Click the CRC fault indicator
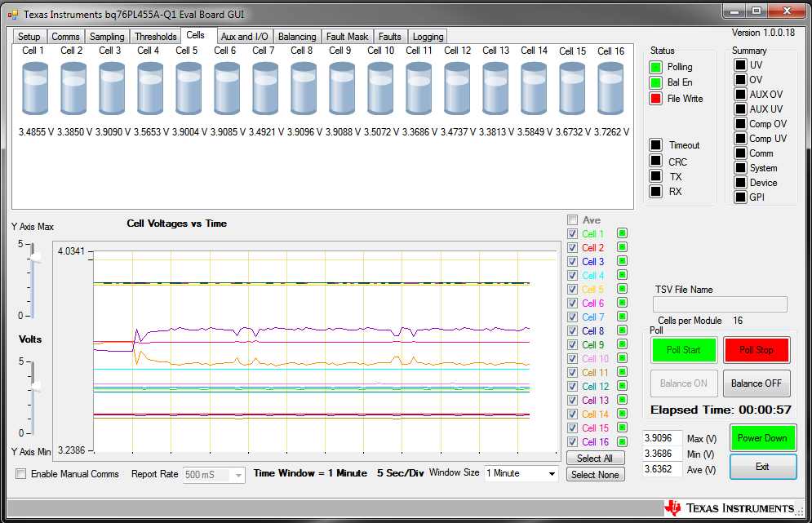Image resolution: width=812 pixels, height=523 pixels. coord(655,162)
